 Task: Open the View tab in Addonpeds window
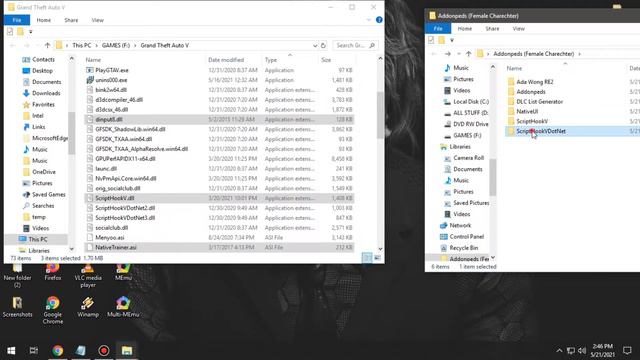pyautogui.click(x=518, y=29)
